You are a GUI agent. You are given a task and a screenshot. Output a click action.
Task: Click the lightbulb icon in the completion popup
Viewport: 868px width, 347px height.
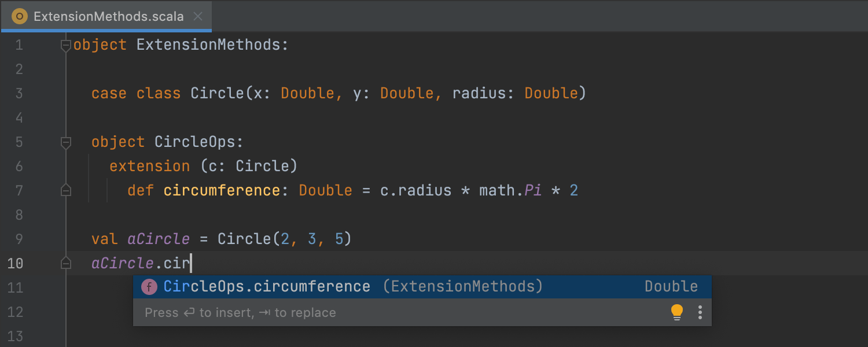tap(676, 312)
